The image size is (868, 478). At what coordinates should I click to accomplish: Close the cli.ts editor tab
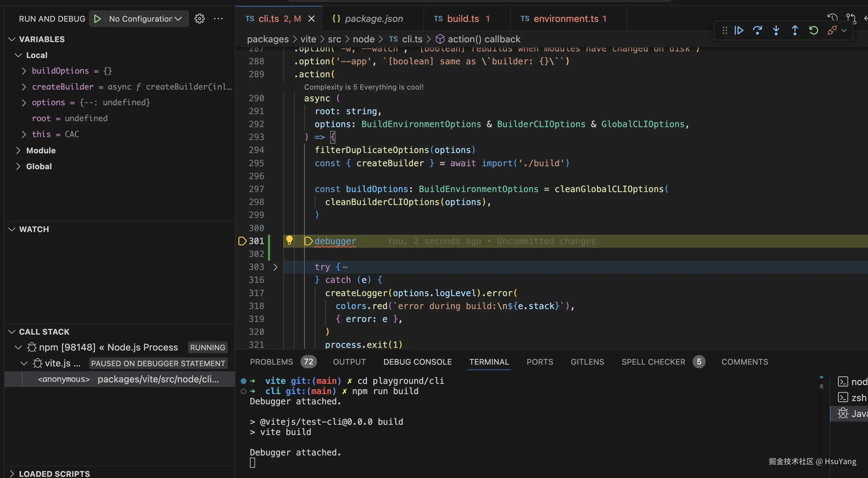(311, 19)
